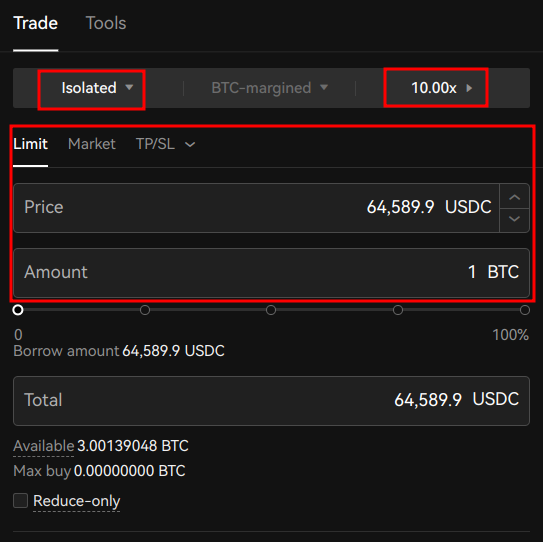543x542 pixels.
Task: Click the Available balance label
Action: [x=44, y=446]
